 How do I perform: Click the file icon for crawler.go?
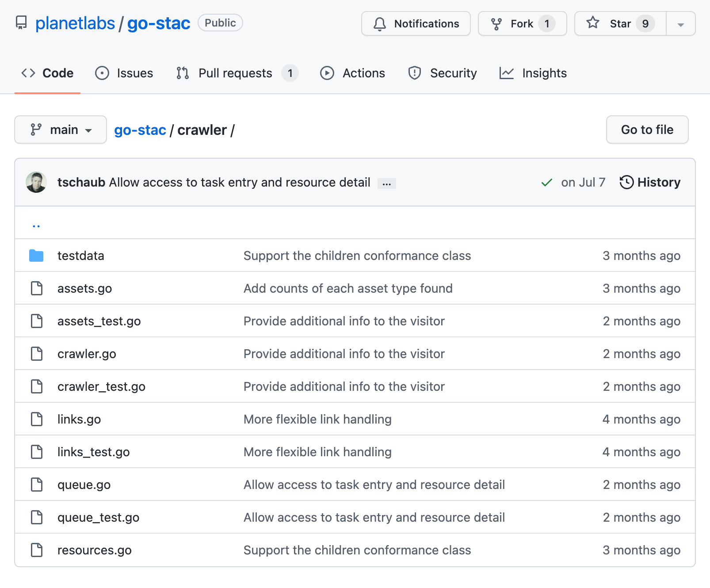[x=37, y=354]
